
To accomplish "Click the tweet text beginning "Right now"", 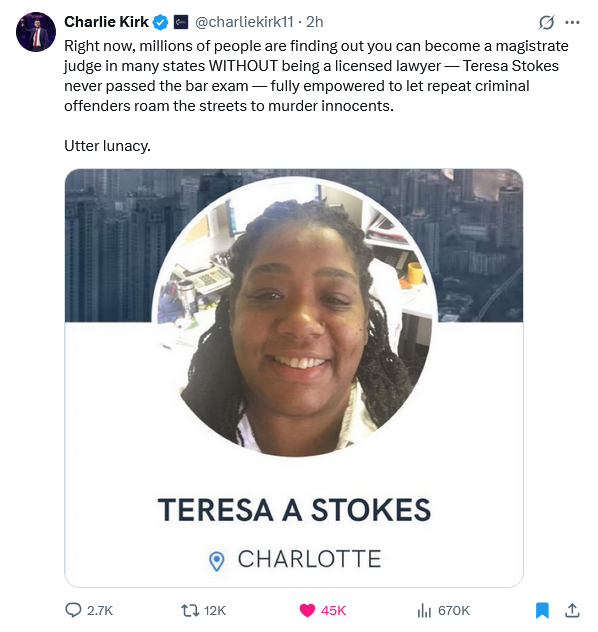I will click(x=316, y=76).
